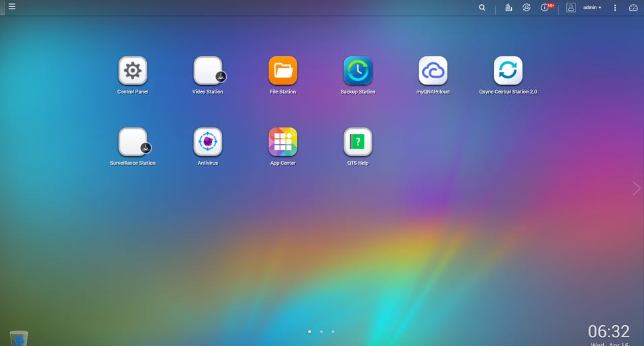Launch myQNAPcloud
Viewport: 644px width, 346px height.
click(x=433, y=70)
